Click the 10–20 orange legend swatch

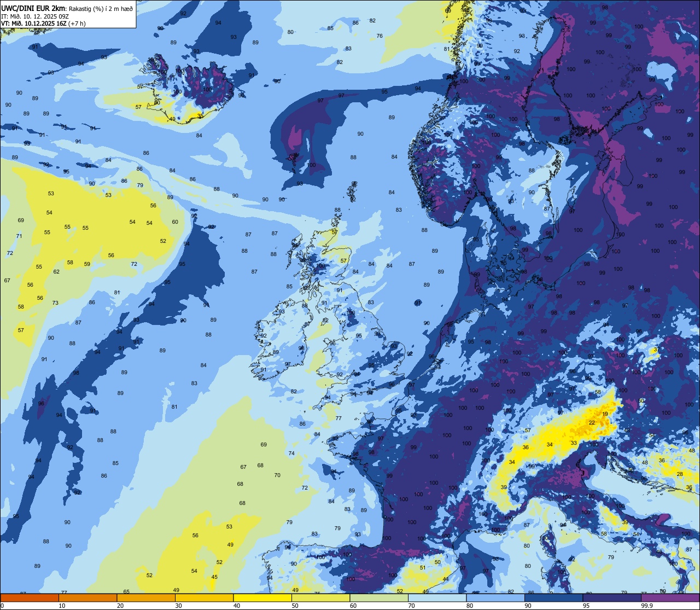tap(87, 597)
